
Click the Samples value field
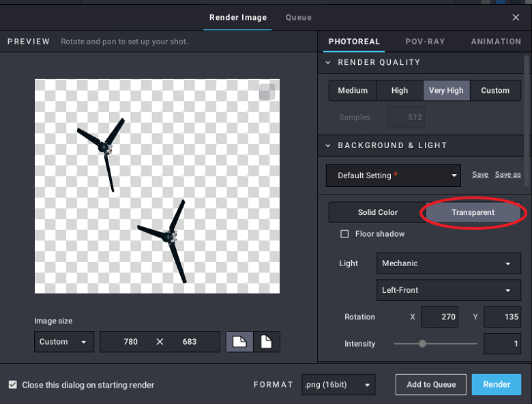[406, 117]
